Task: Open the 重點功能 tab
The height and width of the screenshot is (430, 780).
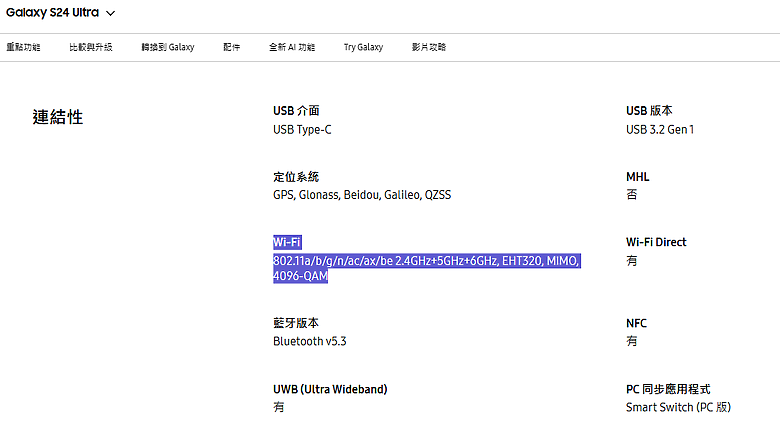Action: tap(23, 47)
